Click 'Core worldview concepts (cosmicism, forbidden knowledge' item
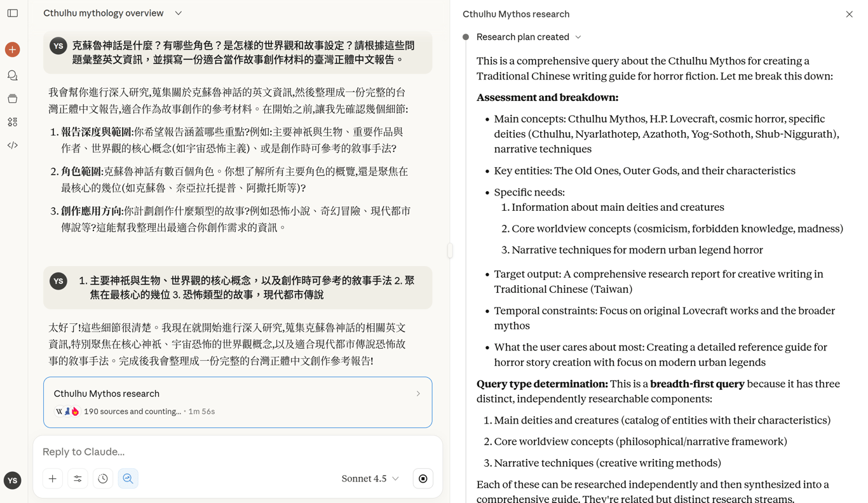Image resolution: width=868 pixels, height=503 pixels. (x=677, y=229)
